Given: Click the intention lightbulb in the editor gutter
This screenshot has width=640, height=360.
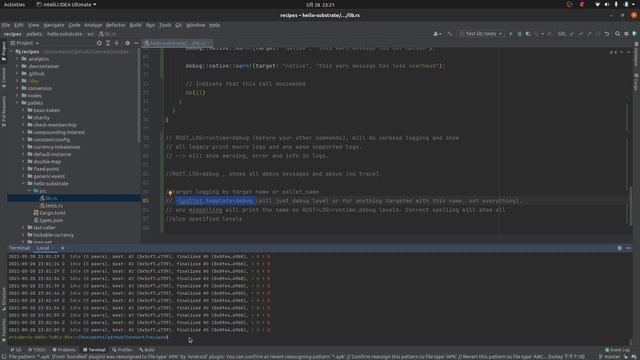Looking at the screenshot, I should pos(170,192).
